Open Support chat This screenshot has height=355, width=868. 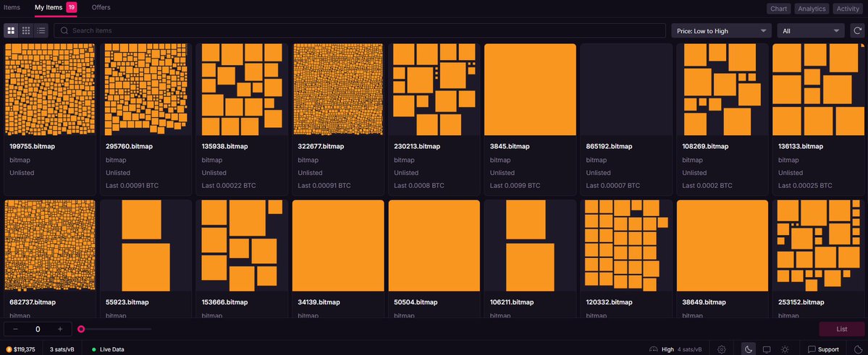click(x=823, y=349)
